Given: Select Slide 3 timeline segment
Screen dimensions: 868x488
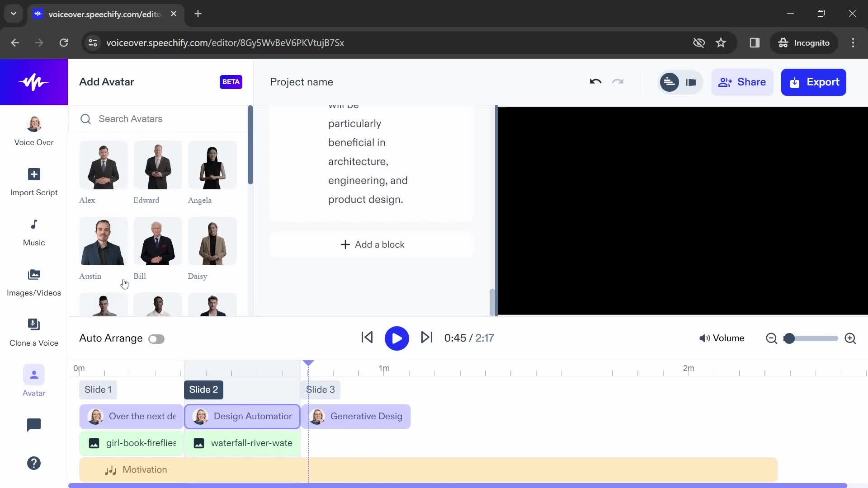Looking at the screenshot, I should tap(320, 389).
